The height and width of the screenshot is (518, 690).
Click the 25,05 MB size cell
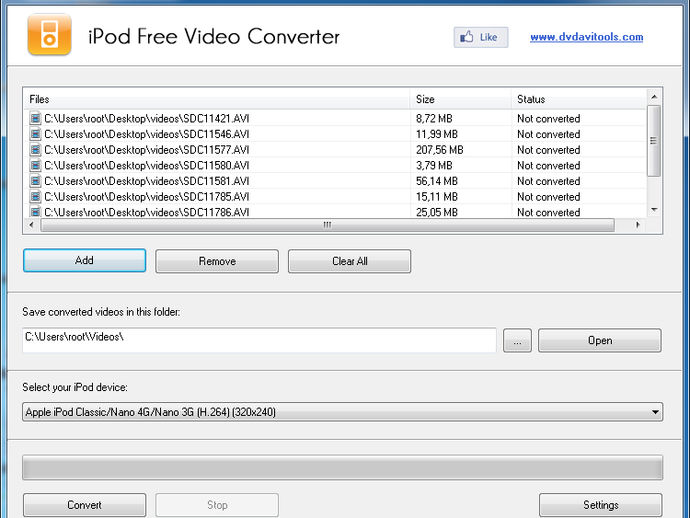[x=437, y=212]
